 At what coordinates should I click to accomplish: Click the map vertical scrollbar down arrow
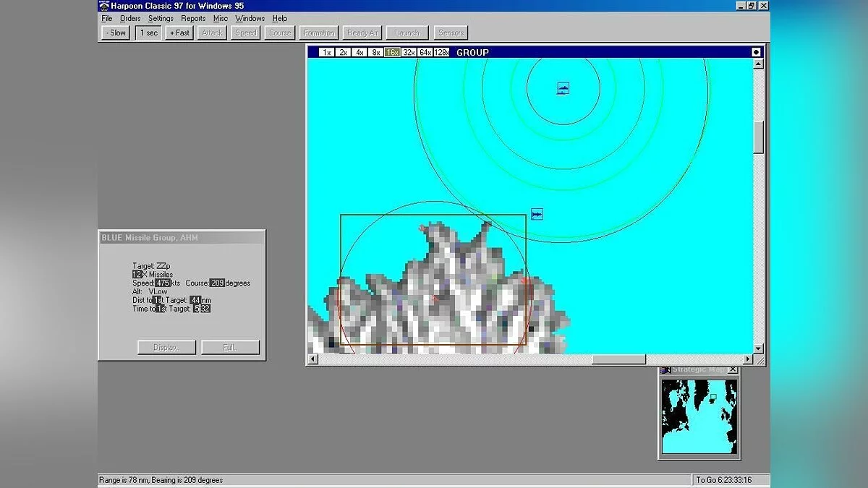coord(758,348)
